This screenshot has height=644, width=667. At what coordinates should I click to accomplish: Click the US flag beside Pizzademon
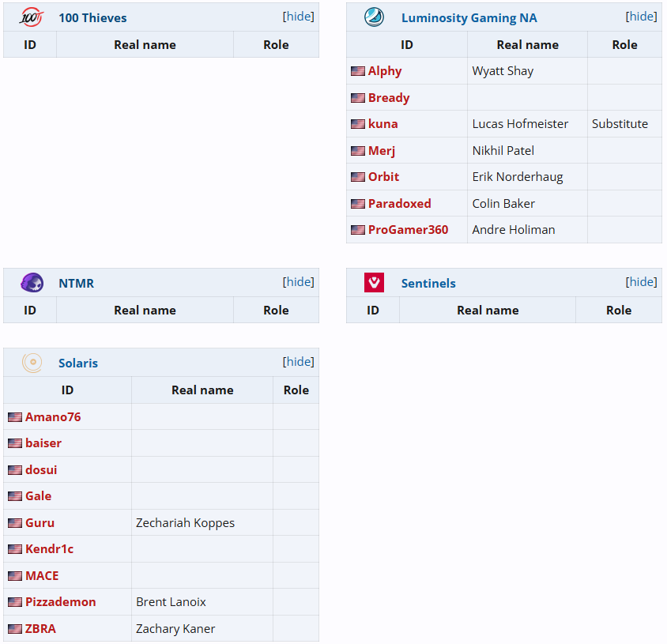pyautogui.click(x=15, y=602)
